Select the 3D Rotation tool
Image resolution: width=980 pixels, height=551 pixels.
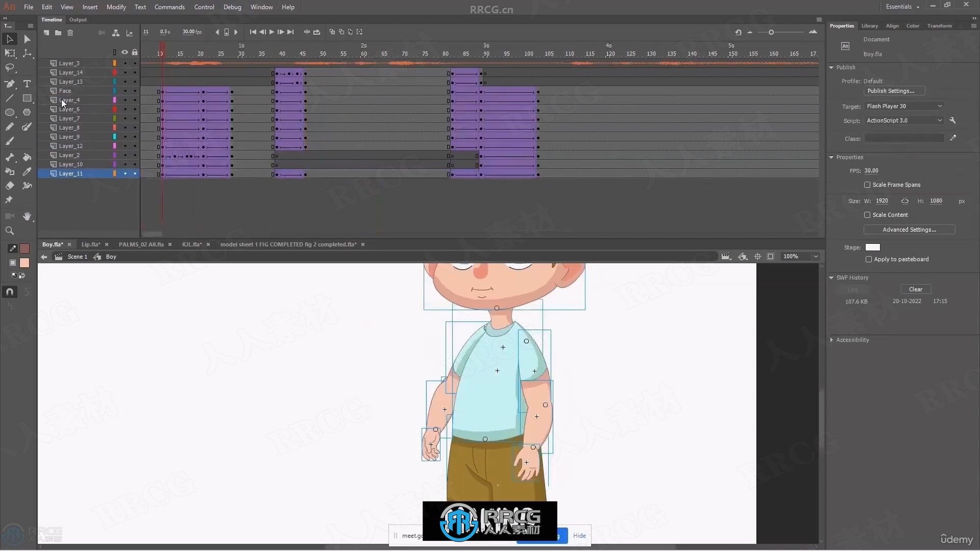27,53
